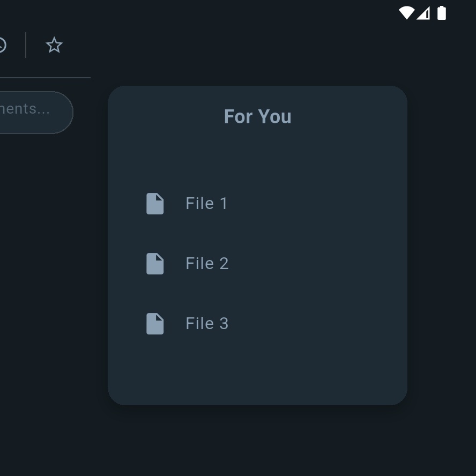Tap the cellular signal status icon
Image resolution: width=476 pixels, height=476 pixels.
point(423,13)
